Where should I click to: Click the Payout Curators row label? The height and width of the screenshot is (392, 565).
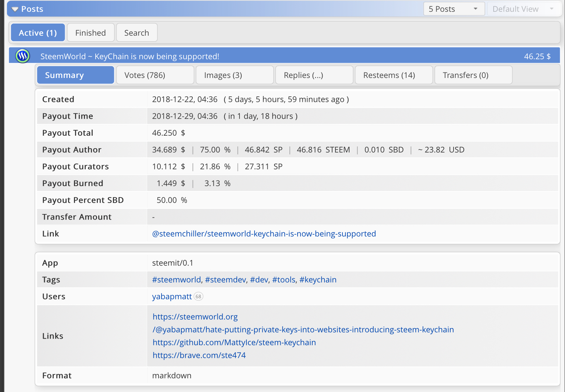click(x=75, y=167)
